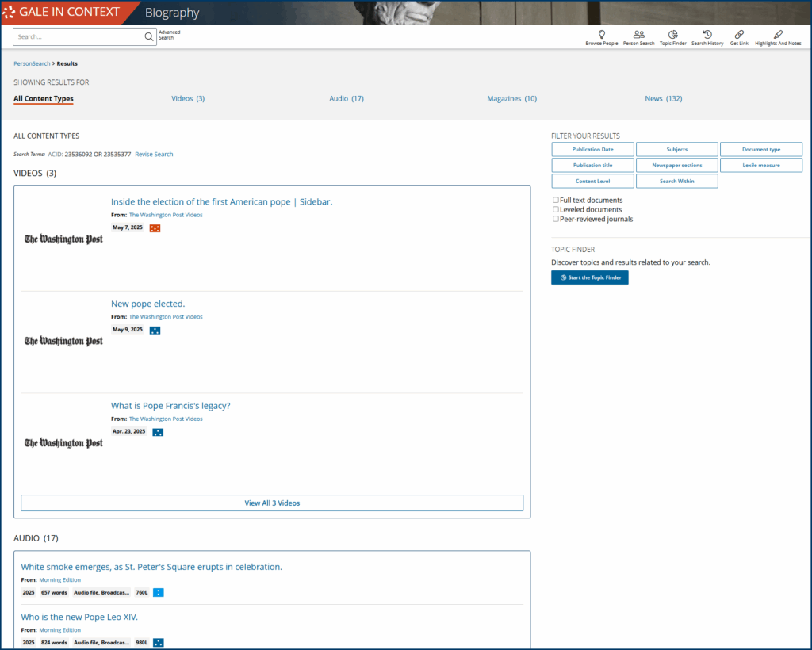Image resolution: width=812 pixels, height=650 pixels.
Task: Click the '980L' Lexile tag
Action: point(141,643)
